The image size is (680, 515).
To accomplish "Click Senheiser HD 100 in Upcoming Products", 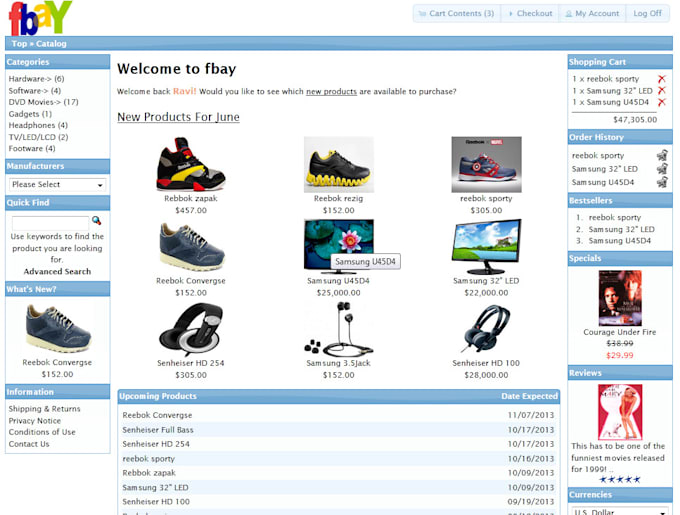I will (156, 502).
